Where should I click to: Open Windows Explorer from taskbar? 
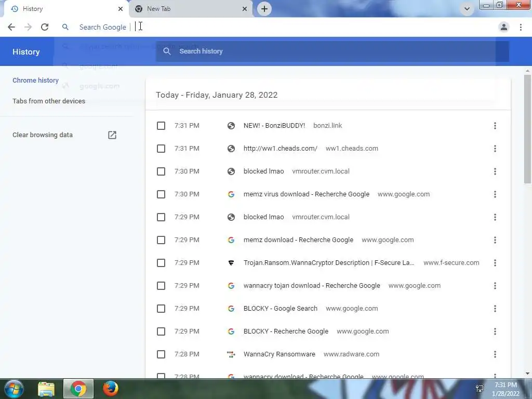[46, 389]
